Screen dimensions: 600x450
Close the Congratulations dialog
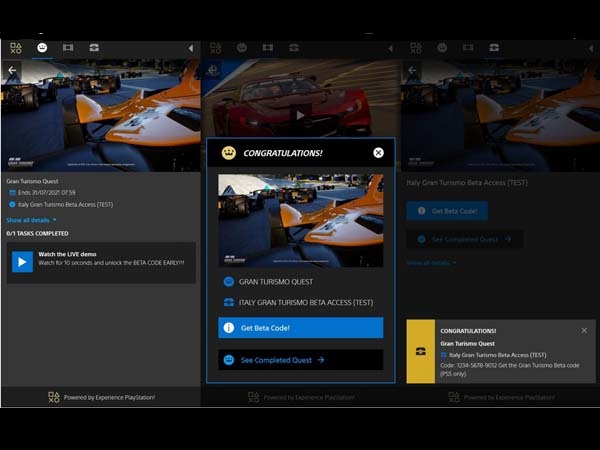378,153
